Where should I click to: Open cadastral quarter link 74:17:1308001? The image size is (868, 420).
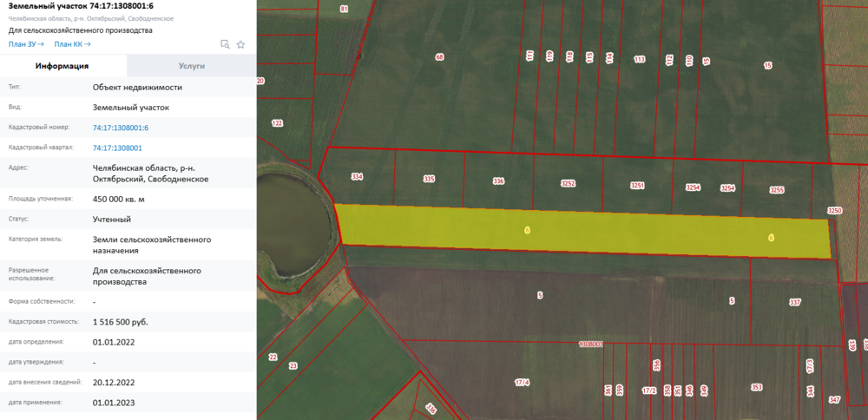[x=117, y=148]
